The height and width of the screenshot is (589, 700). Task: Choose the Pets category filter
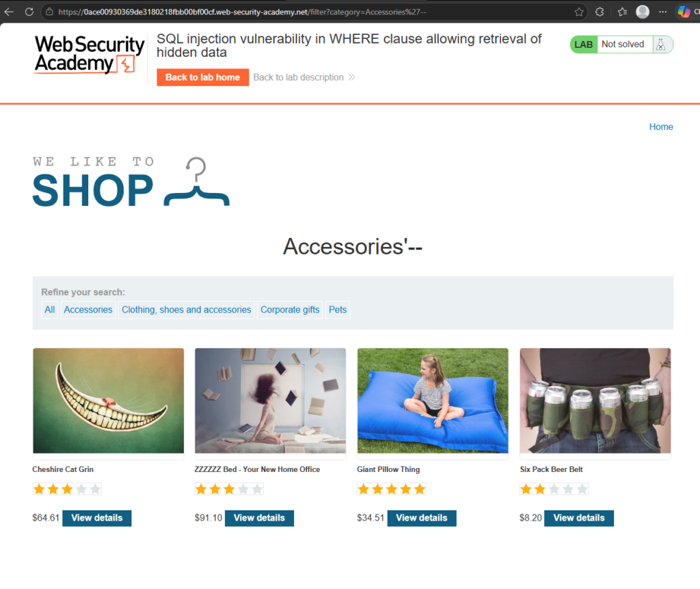(x=338, y=310)
